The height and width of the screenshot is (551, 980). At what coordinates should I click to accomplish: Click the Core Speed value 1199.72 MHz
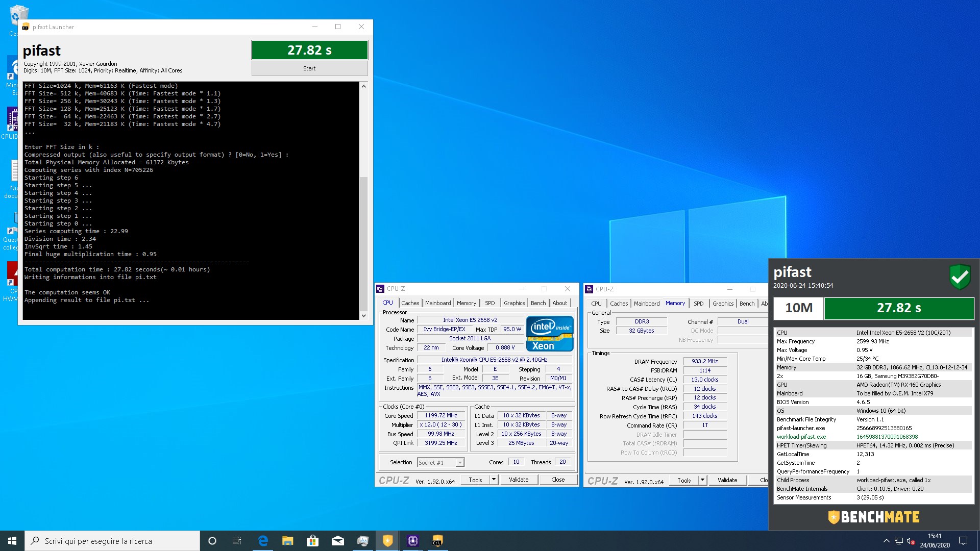tap(441, 416)
